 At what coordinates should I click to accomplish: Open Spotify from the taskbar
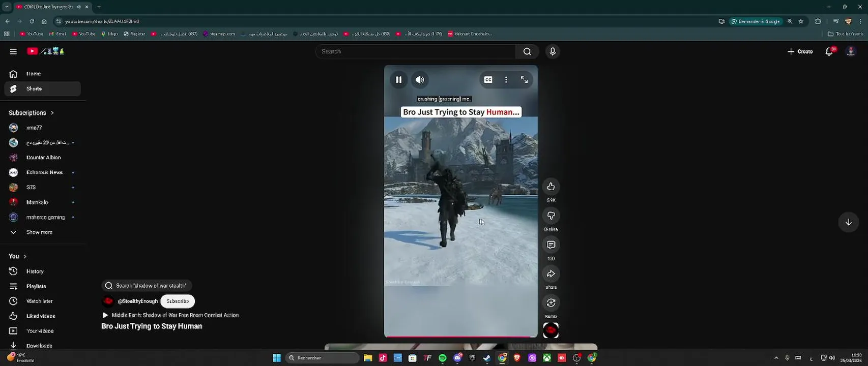(443, 358)
